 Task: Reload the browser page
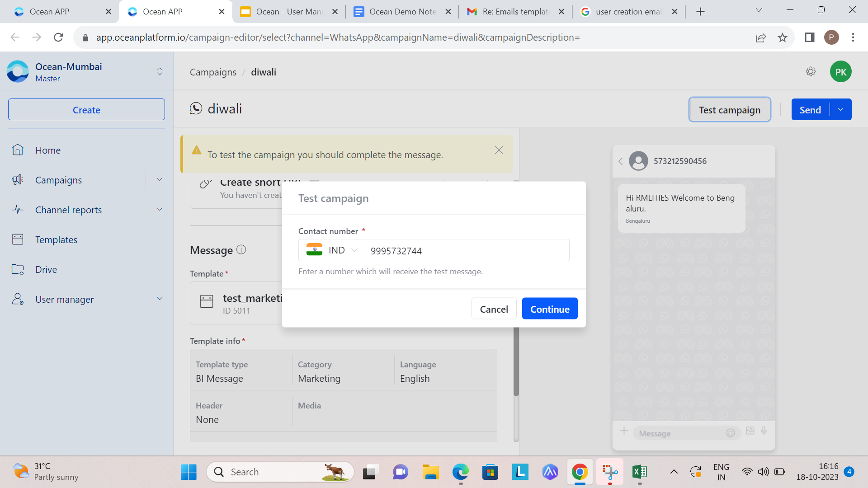click(x=58, y=37)
